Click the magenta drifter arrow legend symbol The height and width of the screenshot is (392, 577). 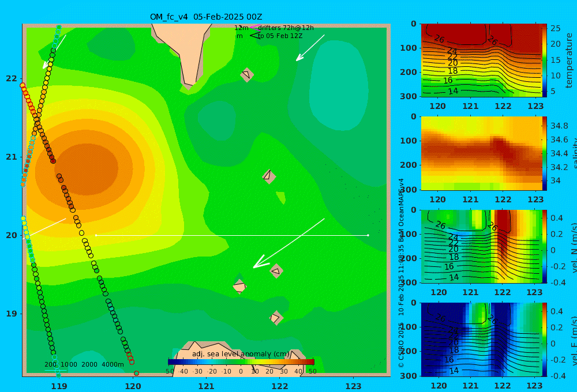(x=254, y=27)
